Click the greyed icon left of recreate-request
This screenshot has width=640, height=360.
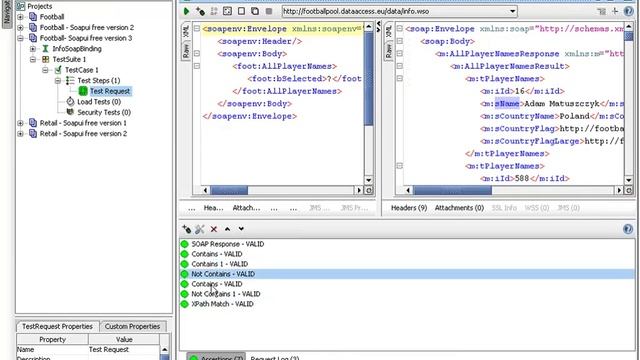point(214,11)
